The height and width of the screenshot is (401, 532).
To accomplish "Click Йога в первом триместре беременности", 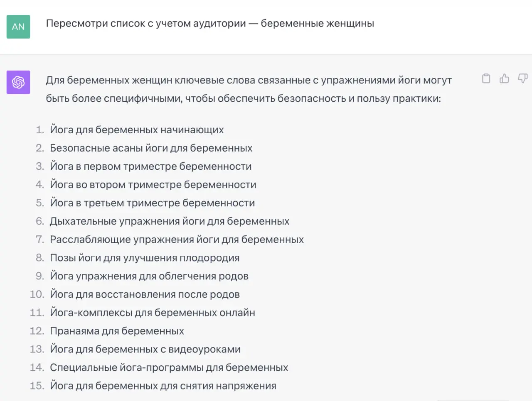I will 151,166.
